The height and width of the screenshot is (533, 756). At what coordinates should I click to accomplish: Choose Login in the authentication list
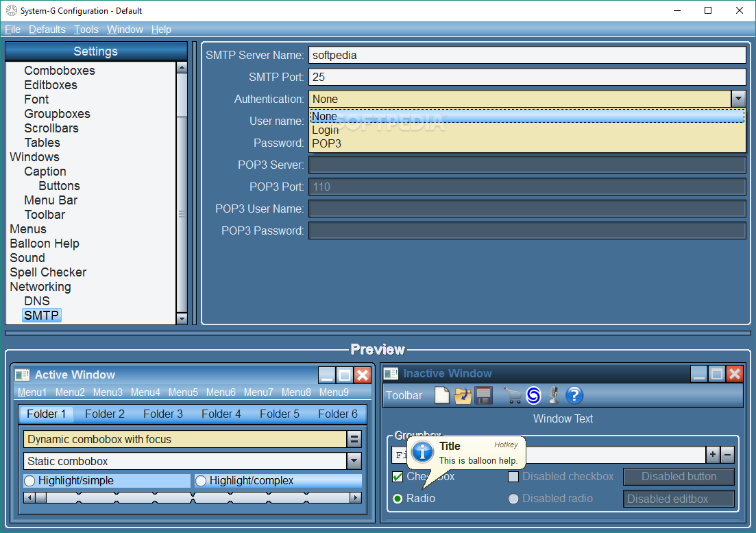pyautogui.click(x=527, y=130)
